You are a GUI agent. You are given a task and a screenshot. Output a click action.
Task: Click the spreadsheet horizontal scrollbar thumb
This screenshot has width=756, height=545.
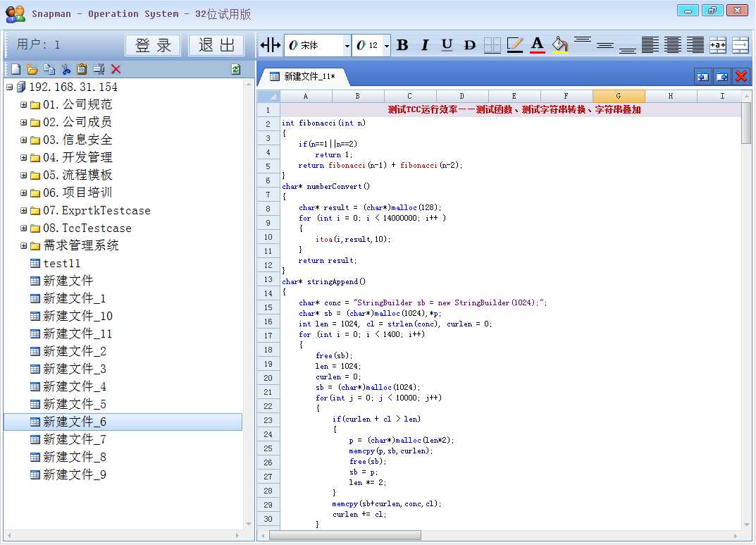[345, 535]
